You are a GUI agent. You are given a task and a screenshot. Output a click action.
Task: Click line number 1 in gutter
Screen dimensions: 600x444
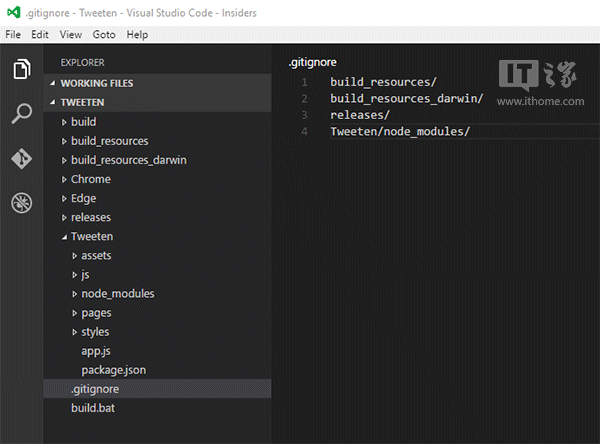[x=304, y=82]
